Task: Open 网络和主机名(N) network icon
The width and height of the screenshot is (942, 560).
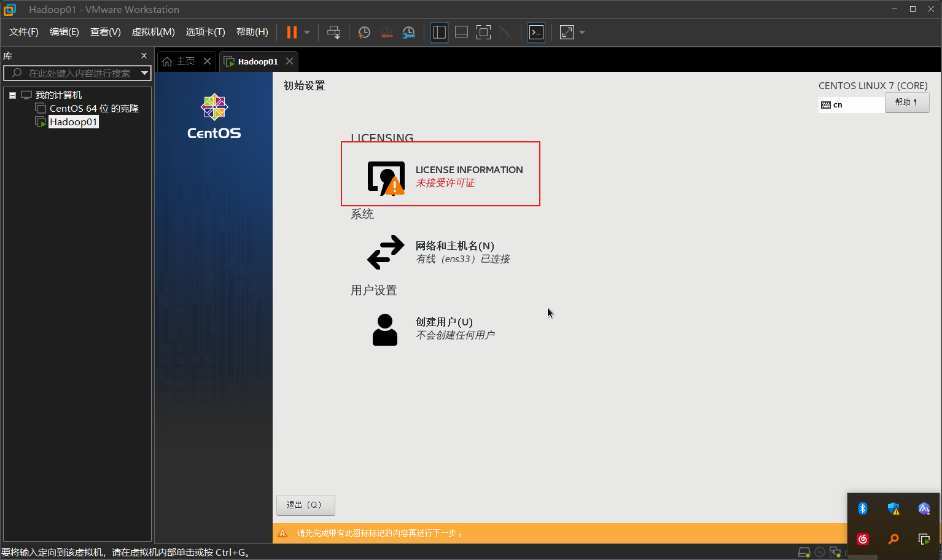Action: coord(386,252)
